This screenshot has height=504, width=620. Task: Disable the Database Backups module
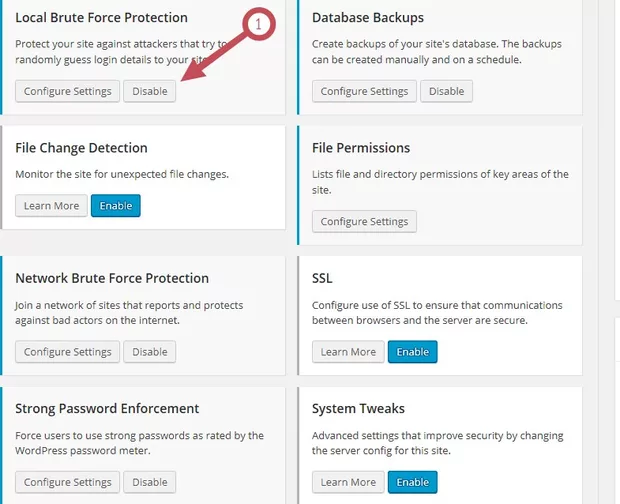coord(446,91)
